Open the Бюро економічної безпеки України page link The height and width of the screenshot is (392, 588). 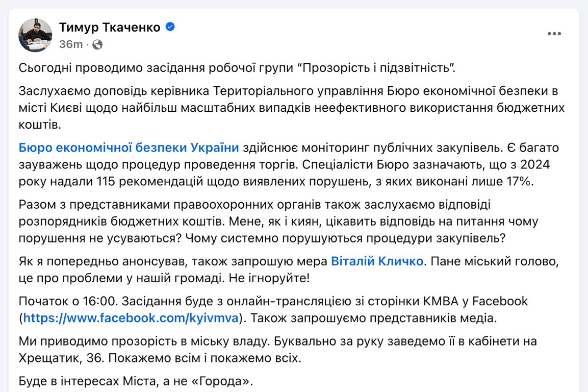tap(129, 148)
